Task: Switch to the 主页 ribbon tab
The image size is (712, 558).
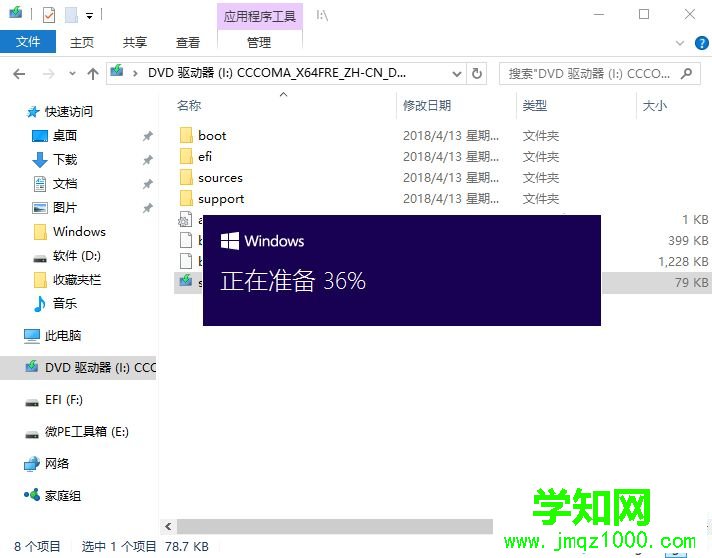Action: click(x=82, y=42)
